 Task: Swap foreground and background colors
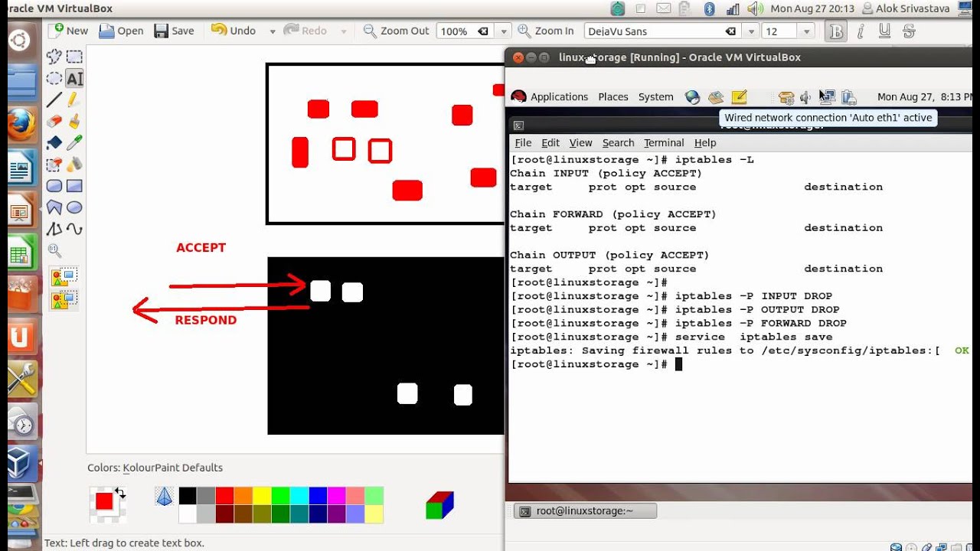click(120, 493)
